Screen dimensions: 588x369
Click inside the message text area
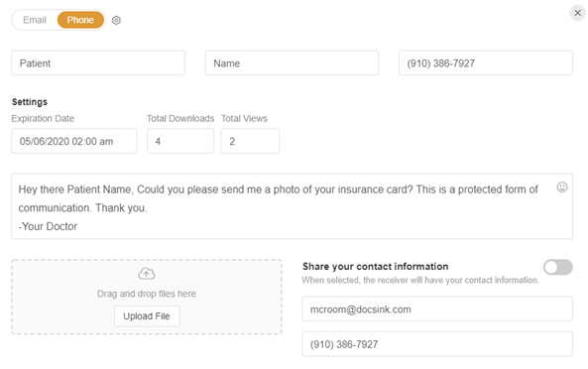(x=292, y=206)
